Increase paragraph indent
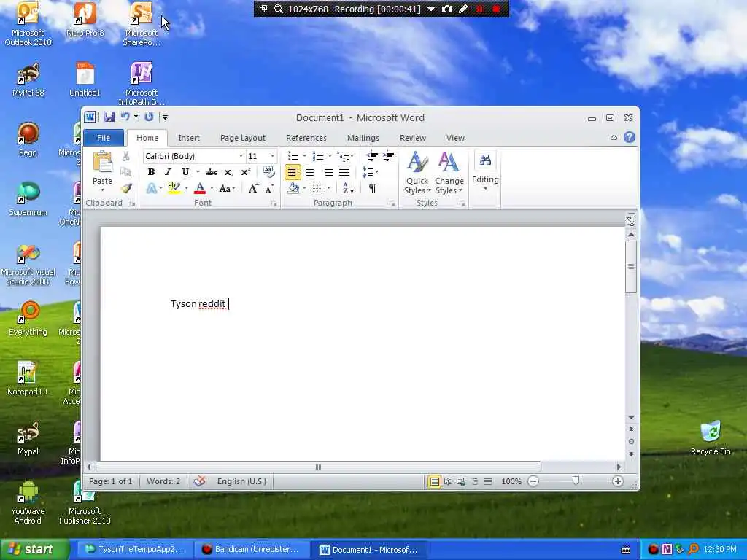Screen dimensions: 747x560 click(389, 156)
